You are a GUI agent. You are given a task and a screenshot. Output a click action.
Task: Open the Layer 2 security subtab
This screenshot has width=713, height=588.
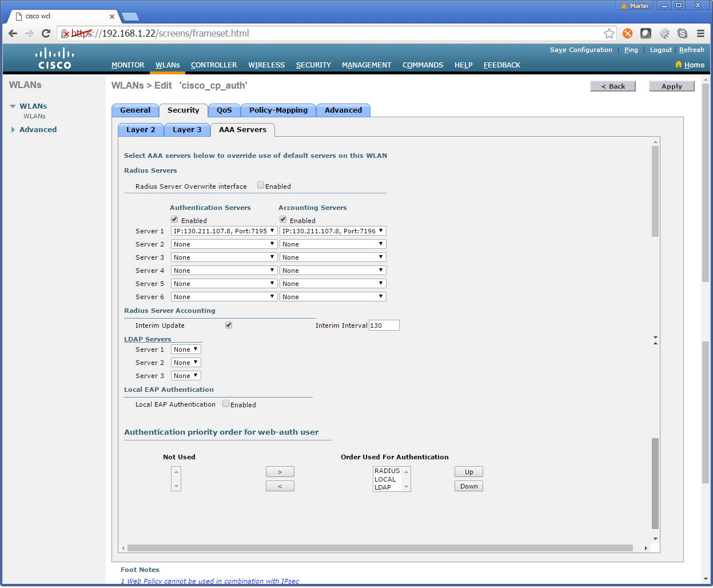[x=141, y=130]
